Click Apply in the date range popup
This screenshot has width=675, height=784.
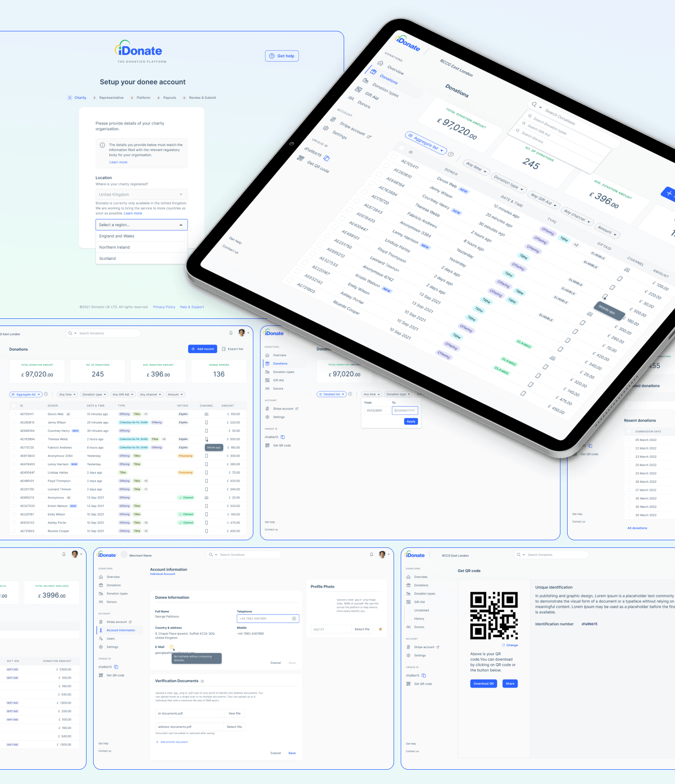click(x=411, y=421)
